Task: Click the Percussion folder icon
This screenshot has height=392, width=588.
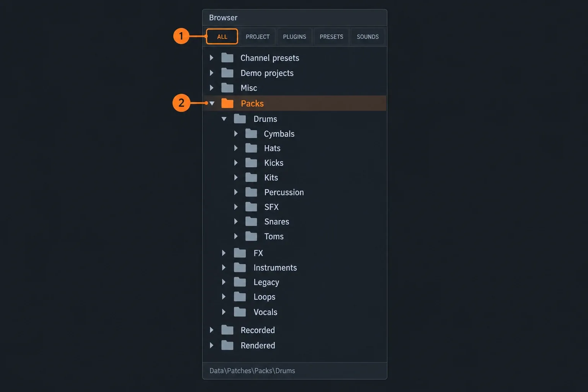Action: 251,192
